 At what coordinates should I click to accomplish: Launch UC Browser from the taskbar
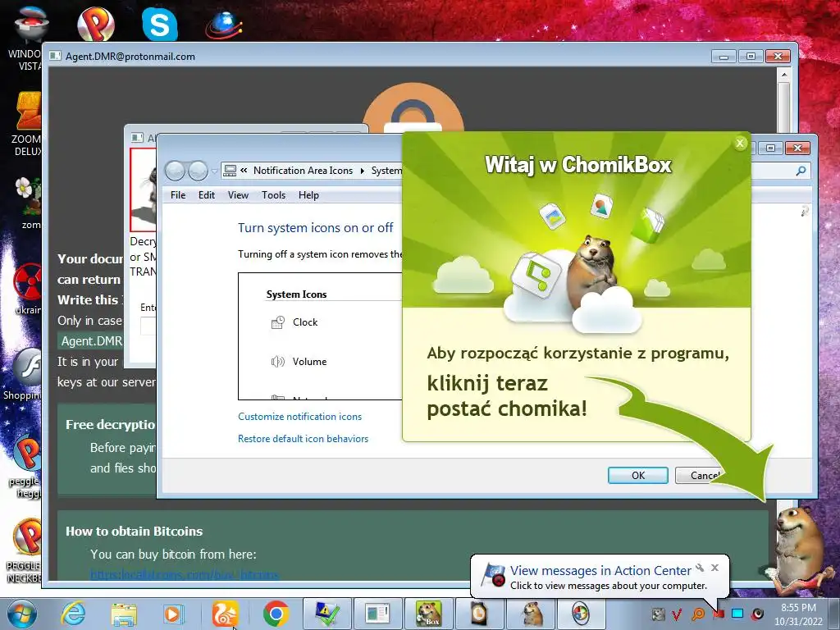click(225, 614)
